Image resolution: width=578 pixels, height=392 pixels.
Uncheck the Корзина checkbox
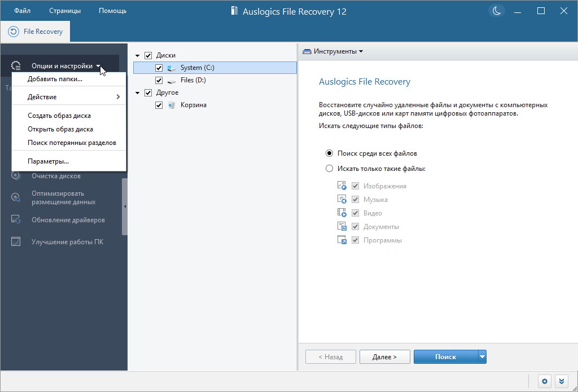(x=159, y=105)
